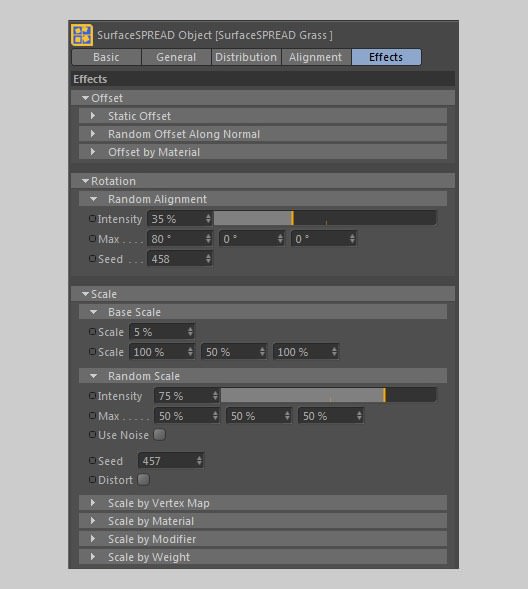Click the SurfaceSPREAD object icon in header

[82, 35]
